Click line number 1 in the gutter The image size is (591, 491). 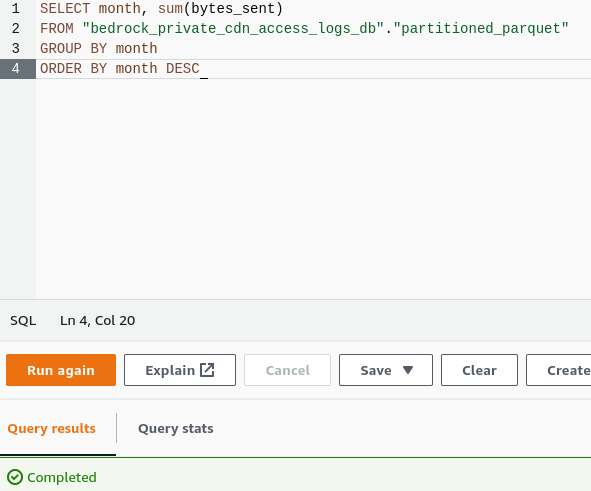pyautogui.click(x=15, y=8)
